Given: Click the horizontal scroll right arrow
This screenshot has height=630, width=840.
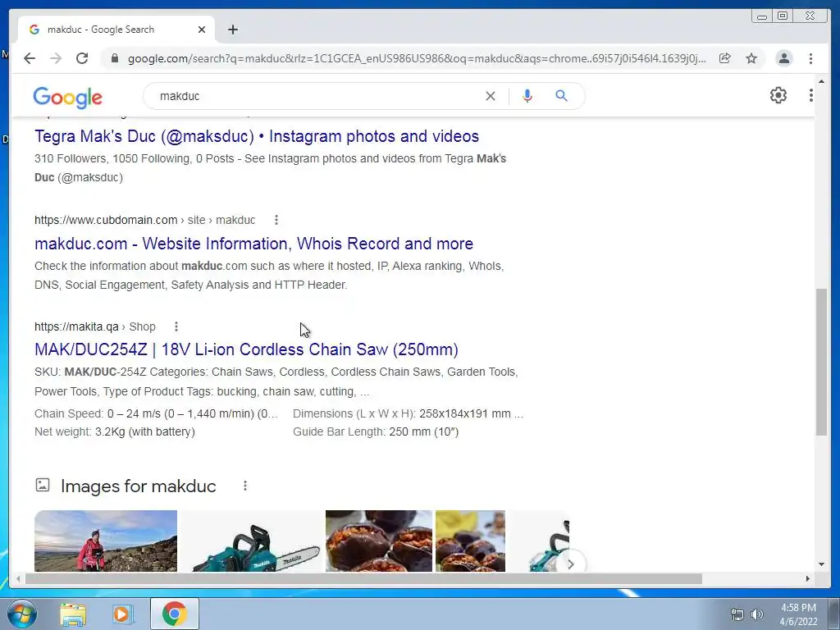Looking at the screenshot, I should 808,578.
